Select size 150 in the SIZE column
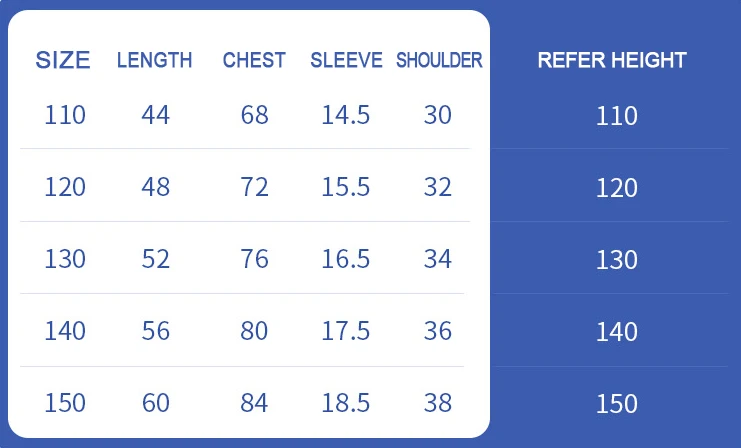 65,403
